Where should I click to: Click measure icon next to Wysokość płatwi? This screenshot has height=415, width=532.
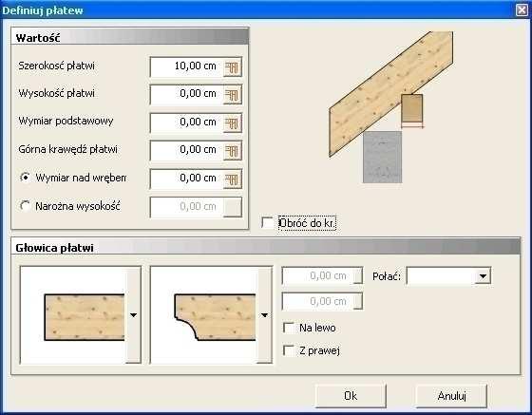pyautogui.click(x=233, y=95)
